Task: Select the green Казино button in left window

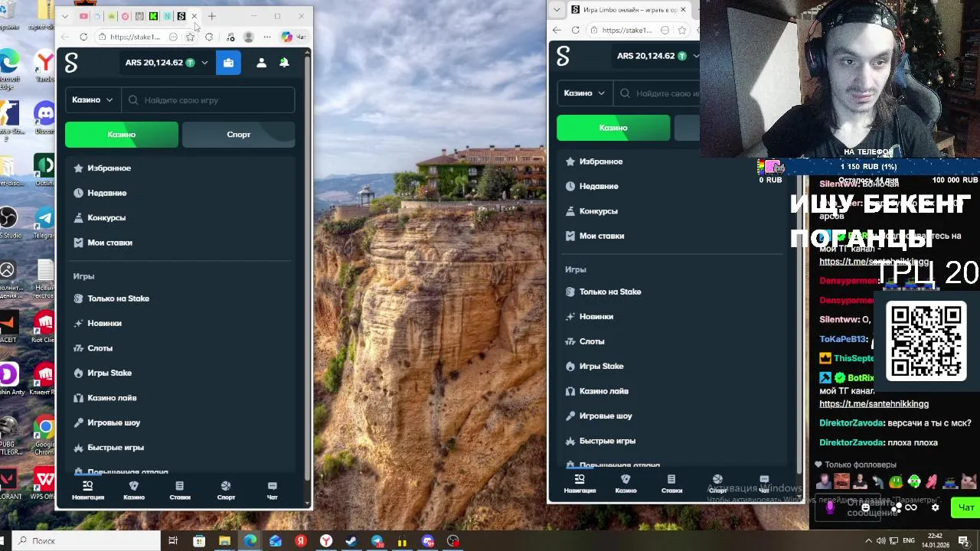Action: click(x=122, y=135)
